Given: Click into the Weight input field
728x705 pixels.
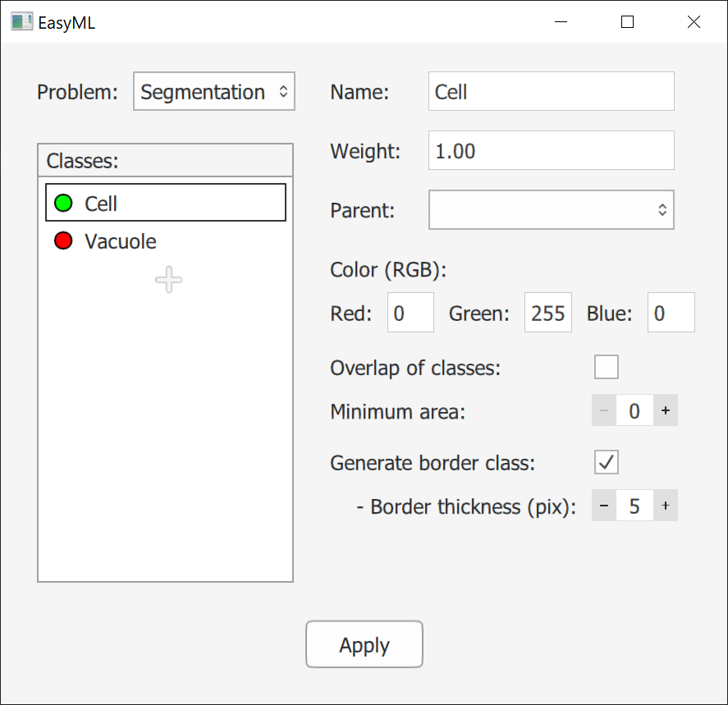Looking at the screenshot, I should tap(551, 151).
